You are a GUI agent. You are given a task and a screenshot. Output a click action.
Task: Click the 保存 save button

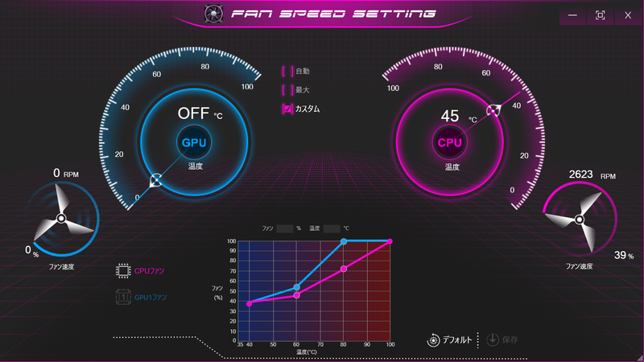point(502,339)
